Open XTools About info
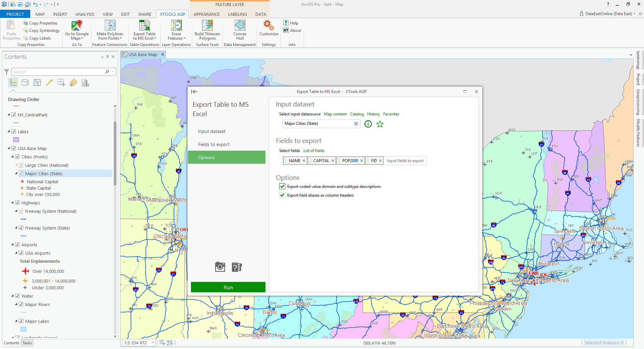Image resolution: width=644 pixels, height=349 pixels. tap(292, 31)
